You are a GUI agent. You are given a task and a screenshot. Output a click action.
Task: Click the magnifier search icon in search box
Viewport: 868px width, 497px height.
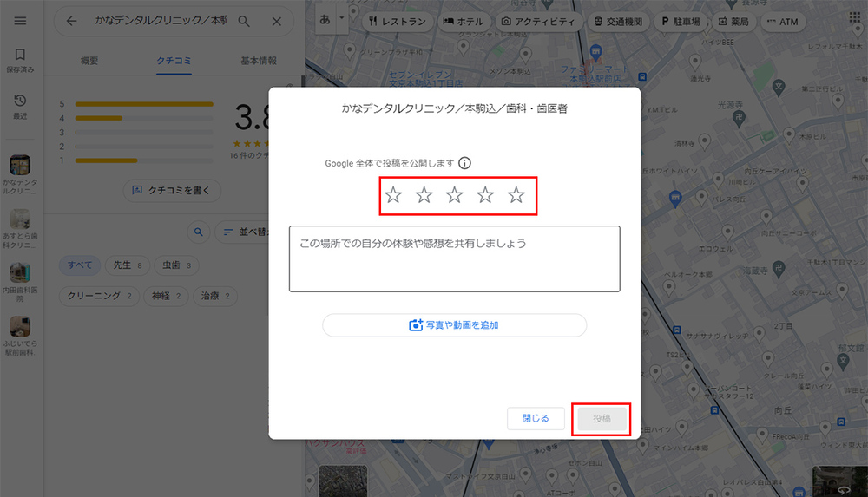244,21
